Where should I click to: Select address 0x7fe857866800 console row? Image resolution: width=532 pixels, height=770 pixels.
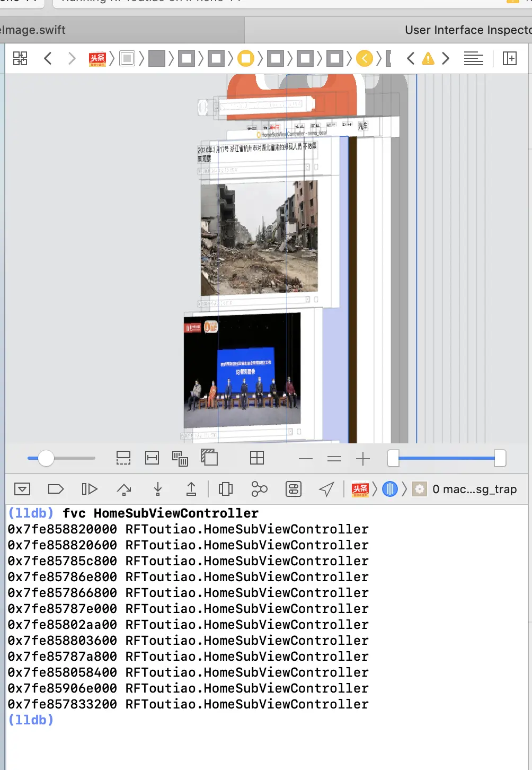(188, 593)
